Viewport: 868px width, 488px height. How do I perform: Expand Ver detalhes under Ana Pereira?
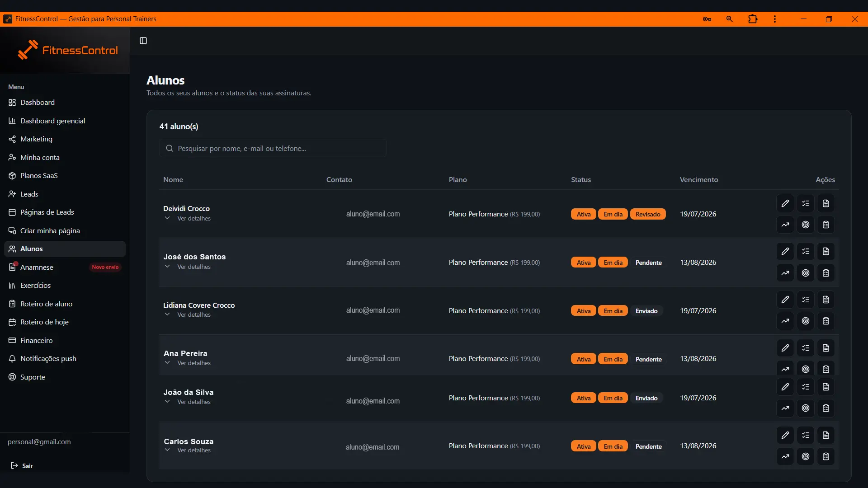188,363
